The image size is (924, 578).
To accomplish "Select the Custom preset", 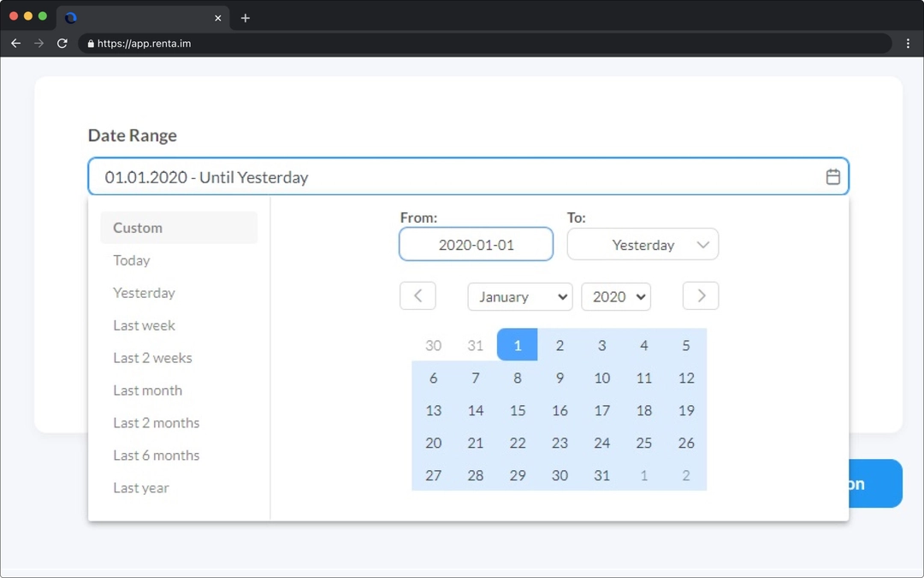I will [179, 228].
